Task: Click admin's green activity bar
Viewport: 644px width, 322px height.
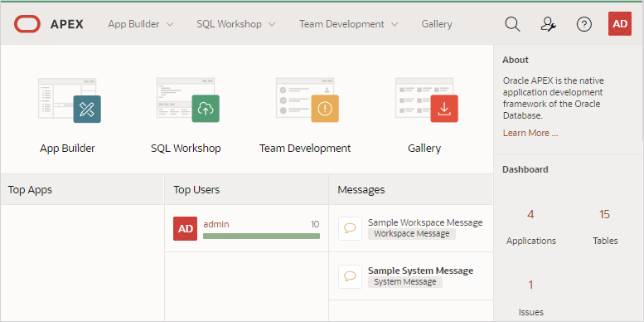Action: tap(261, 236)
